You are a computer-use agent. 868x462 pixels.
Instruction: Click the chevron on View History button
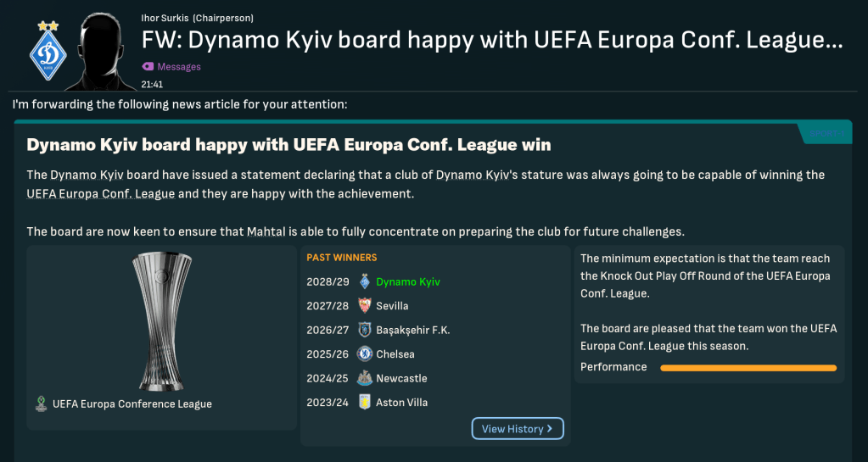pos(550,429)
